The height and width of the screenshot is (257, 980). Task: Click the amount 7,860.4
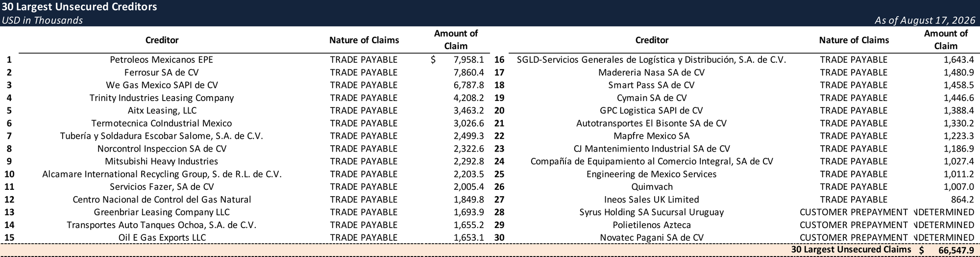click(469, 73)
